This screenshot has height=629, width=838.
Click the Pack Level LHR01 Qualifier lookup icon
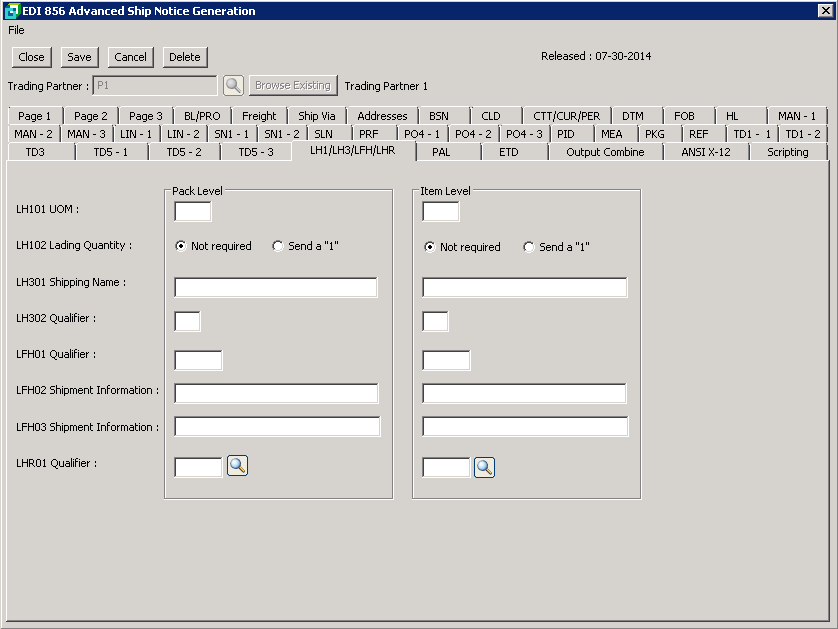(237, 465)
